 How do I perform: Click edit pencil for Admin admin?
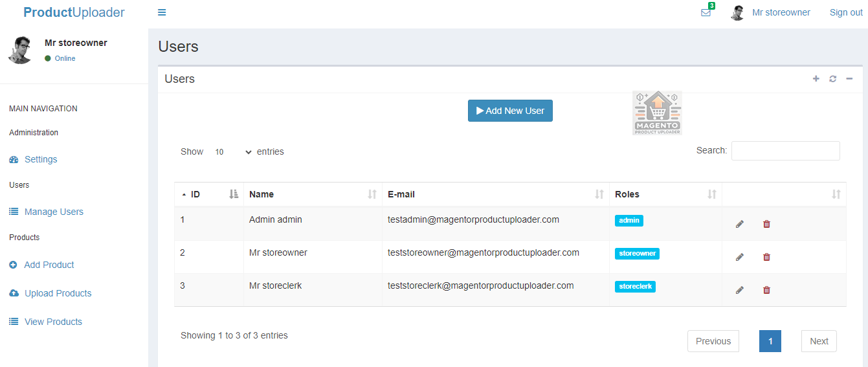pos(740,224)
